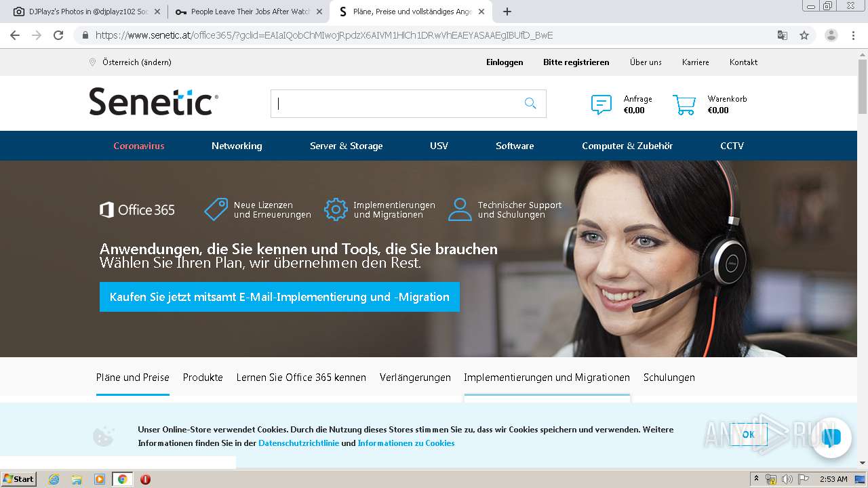Open the Windows Start menu
The width and height of the screenshot is (868, 488).
point(19,479)
